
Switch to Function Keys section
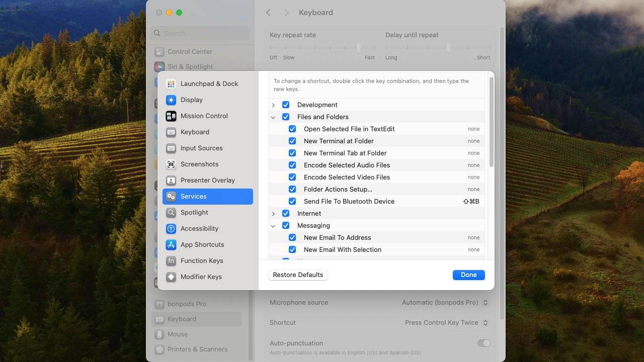point(201,261)
